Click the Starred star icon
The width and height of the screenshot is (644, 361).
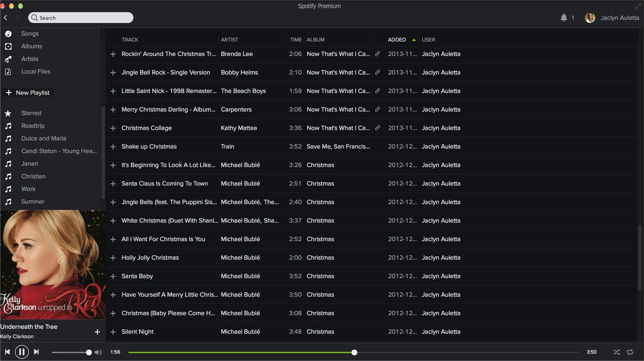click(8, 113)
